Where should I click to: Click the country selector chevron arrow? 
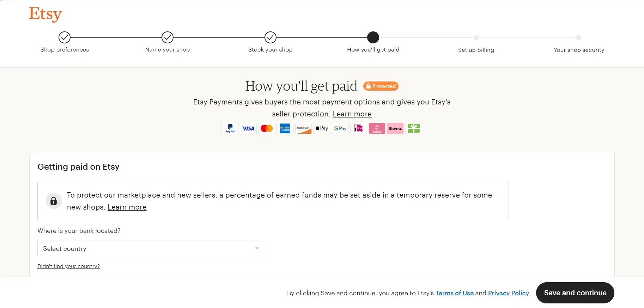coord(257,249)
